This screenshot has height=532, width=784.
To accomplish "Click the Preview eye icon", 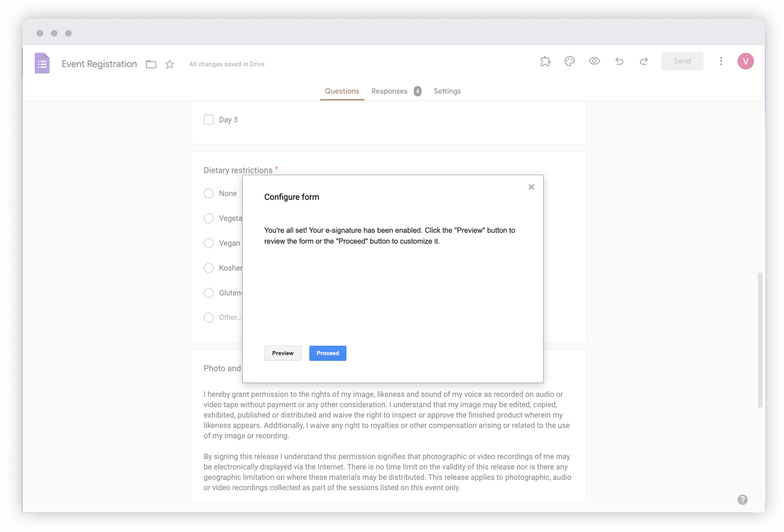I will pyautogui.click(x=594, y=61).
